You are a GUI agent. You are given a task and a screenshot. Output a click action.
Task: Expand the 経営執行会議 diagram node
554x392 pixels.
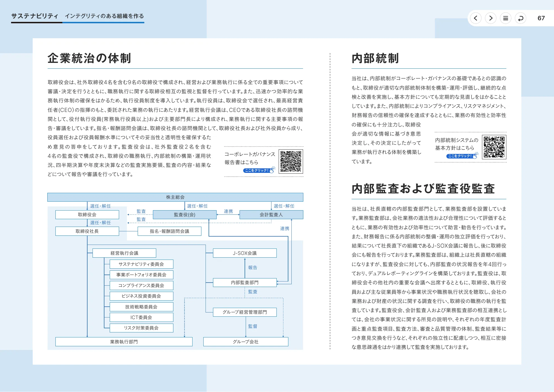[125, 253]
